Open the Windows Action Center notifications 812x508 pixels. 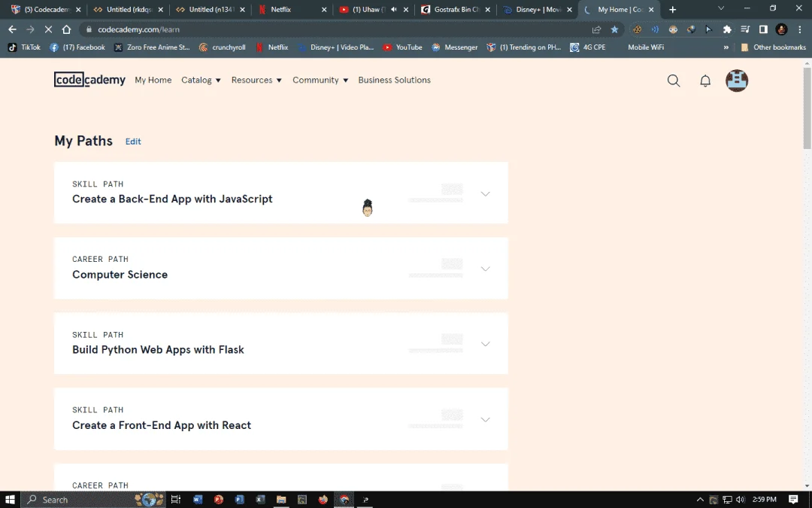tap(793, 500)
